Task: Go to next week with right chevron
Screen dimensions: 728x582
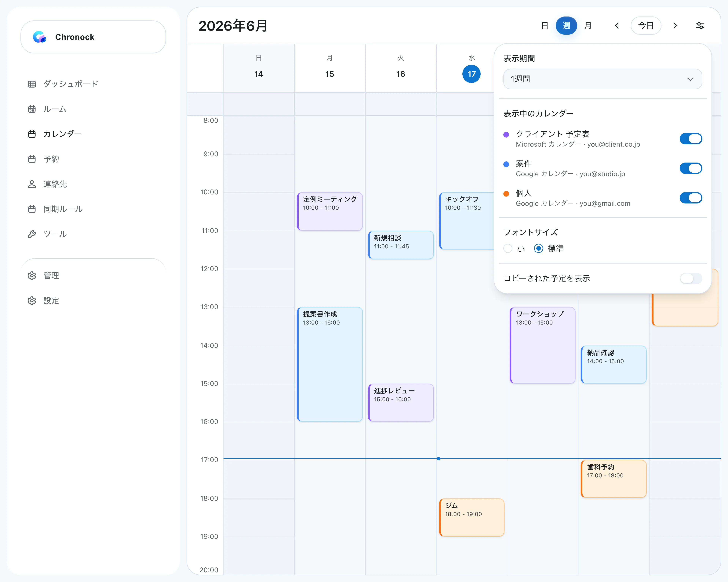Action: (675, 26)
